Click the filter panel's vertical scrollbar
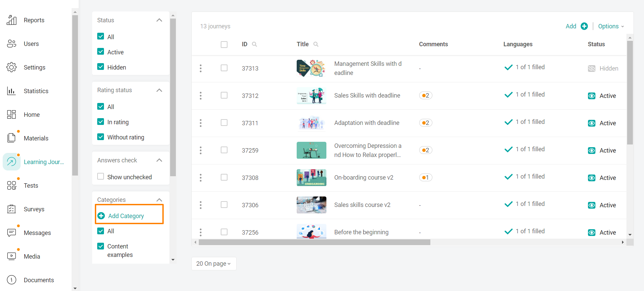Viewport: 644px width, 291px height. (173, 97)
